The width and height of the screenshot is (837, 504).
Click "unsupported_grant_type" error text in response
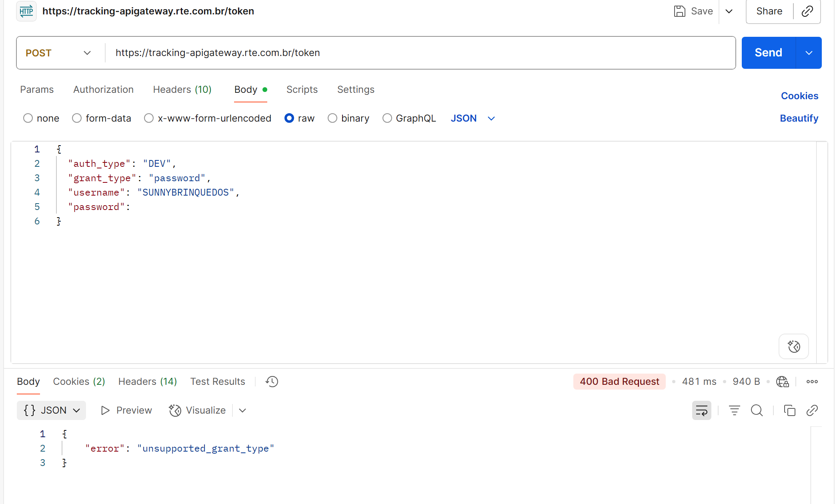pyautogui.click(x=206, y=448)
